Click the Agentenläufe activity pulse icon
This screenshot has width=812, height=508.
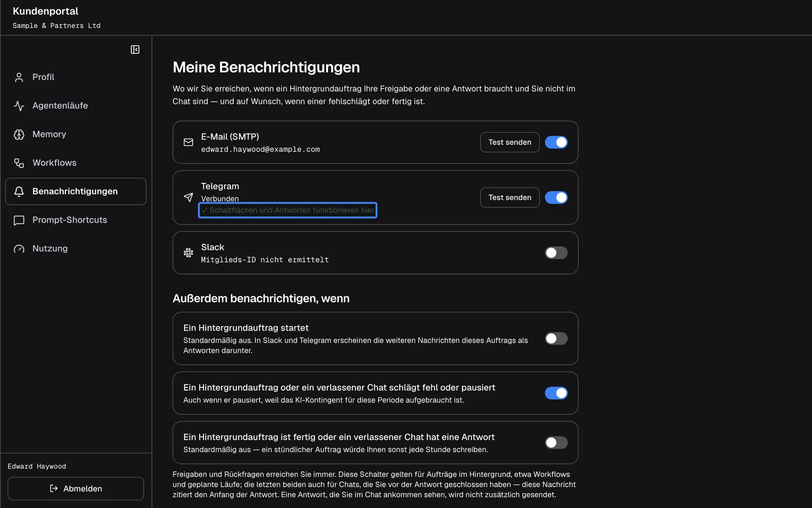pyautogui.click(x=19, y=106)
